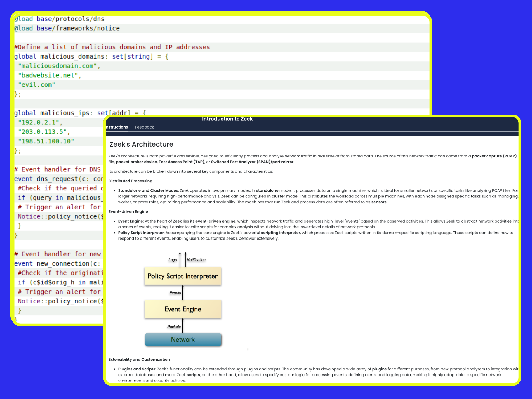This screenshot has width=532, height=399.
Task: Click the Event-driven Engine subheading
Action: tap(128, 211)
